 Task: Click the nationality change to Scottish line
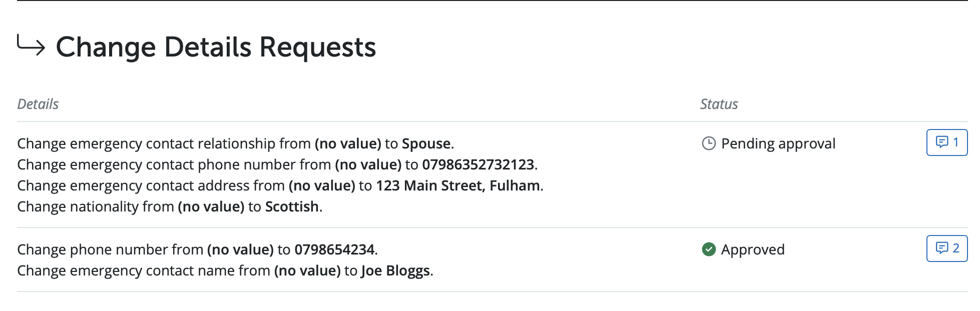pyautogui.click(x=170, y=206)
